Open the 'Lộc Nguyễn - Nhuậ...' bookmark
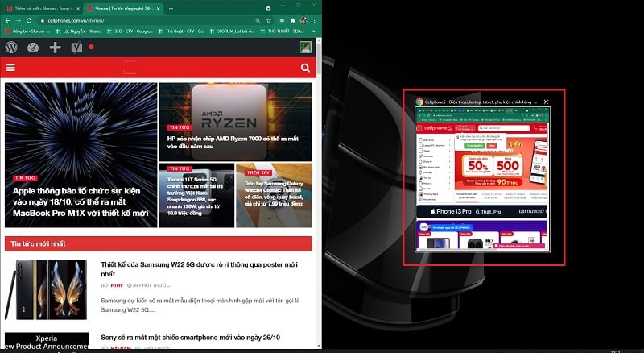Screen dimensions: 644x353 (x=78, y=31)
